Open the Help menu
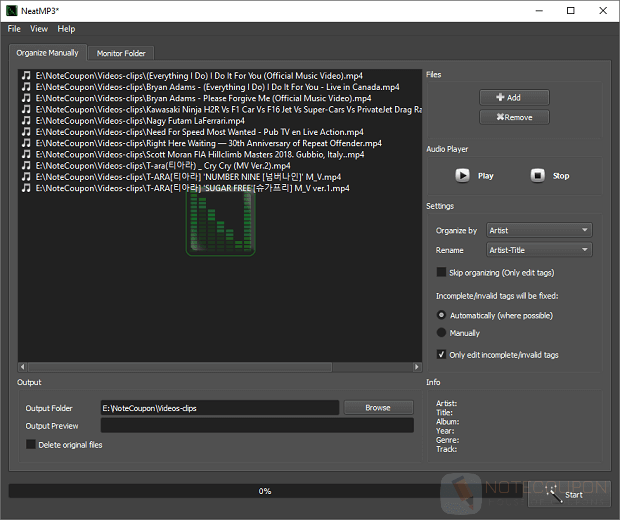Viewport: 620px width, 520px height. pos(66,29)
